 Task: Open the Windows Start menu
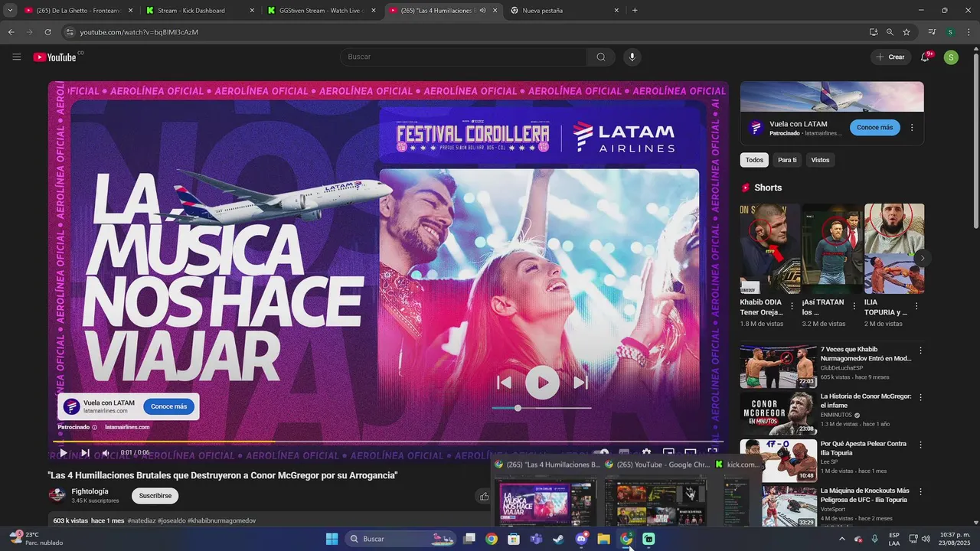pos(332,539)
